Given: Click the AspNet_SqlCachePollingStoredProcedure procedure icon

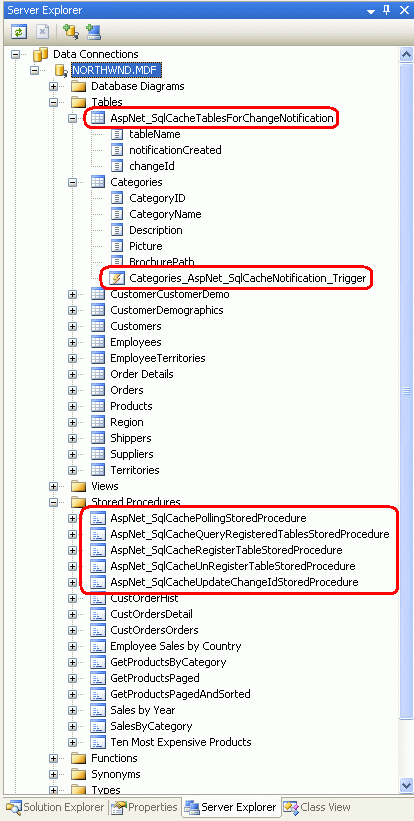Looking at the screenshot, I should [98, 518].
